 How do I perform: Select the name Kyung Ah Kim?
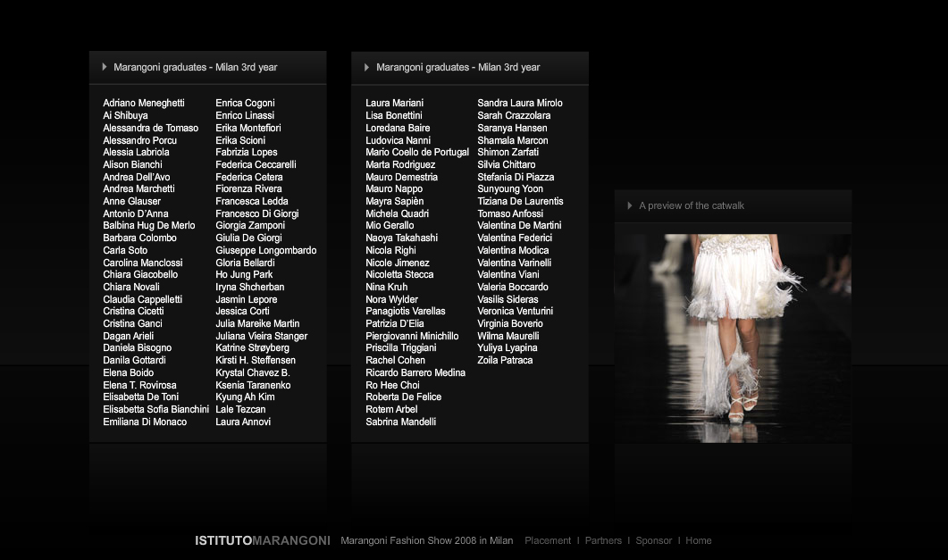coord(245,397)
